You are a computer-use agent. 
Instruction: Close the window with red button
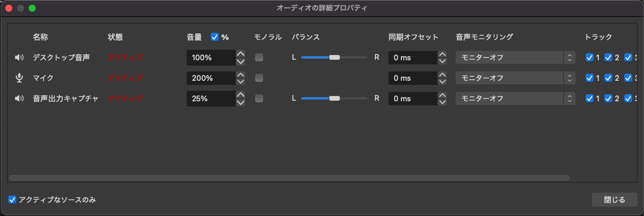point(9,8)
